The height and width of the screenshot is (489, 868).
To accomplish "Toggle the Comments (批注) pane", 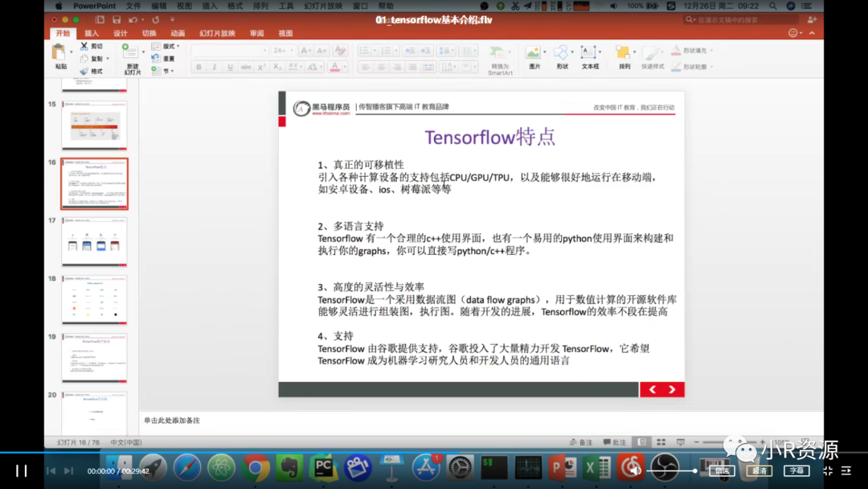I will coord(615,442).
